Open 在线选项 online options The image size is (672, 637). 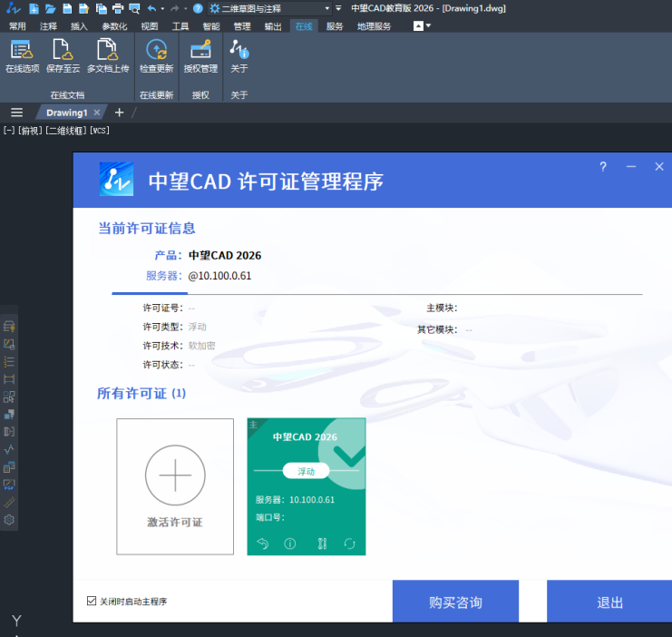[22, 56]
